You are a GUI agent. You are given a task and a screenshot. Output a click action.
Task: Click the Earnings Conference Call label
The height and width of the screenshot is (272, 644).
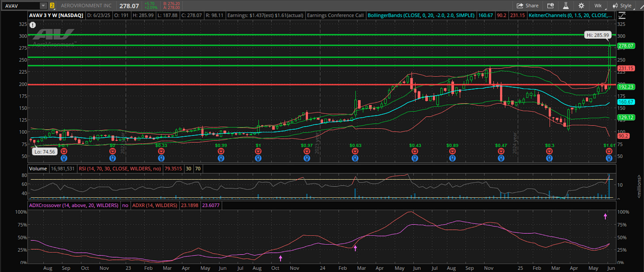pos(336,15)
